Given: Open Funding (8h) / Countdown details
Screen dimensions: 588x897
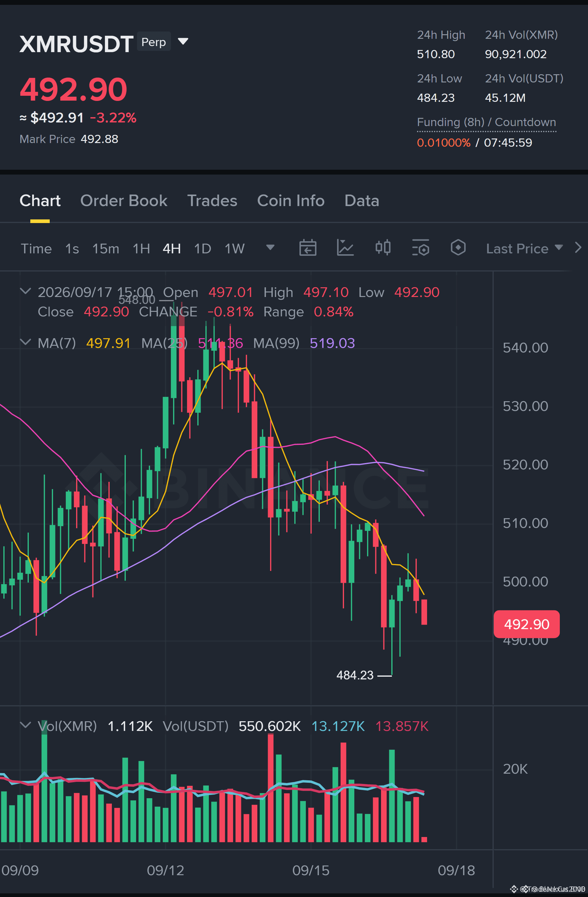Looking at the screenshot, I should point(486,122).
